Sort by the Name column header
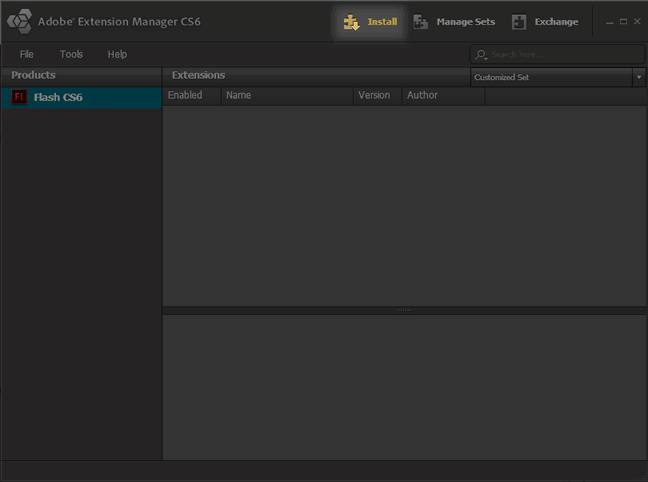Screen dimensions: 648x482 287,95
